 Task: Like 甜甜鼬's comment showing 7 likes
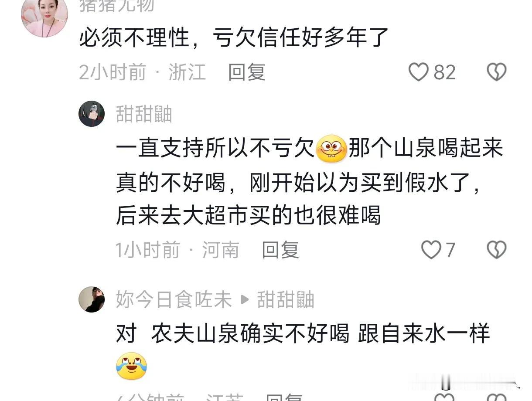(431, 250)
